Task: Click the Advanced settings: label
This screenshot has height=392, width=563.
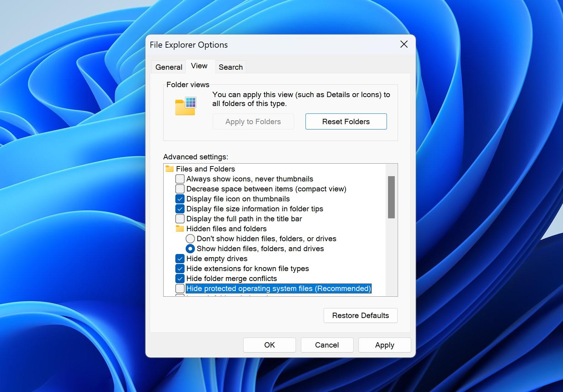Action: (196, 157)
